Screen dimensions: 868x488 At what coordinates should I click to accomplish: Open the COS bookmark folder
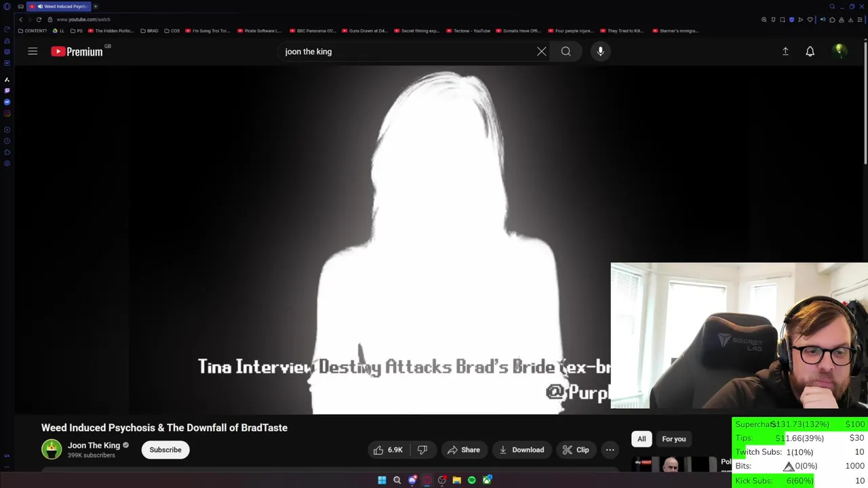pos(172,30)
